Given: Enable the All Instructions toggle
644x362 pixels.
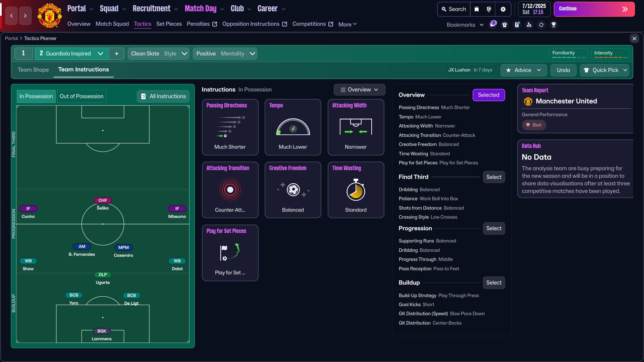Looking at the screenshot, I should (x=163, y=96).
